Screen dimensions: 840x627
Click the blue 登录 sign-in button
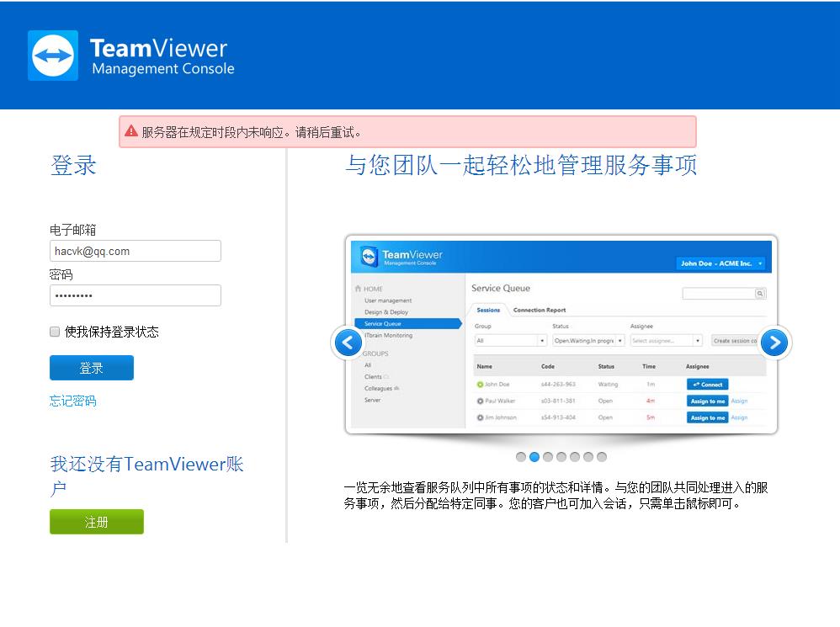coord(92,368)
